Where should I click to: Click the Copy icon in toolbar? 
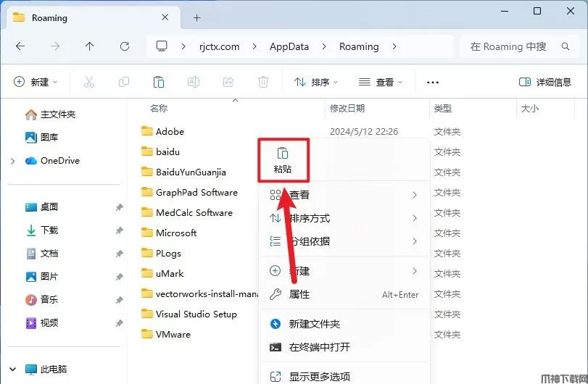point(124,82)
